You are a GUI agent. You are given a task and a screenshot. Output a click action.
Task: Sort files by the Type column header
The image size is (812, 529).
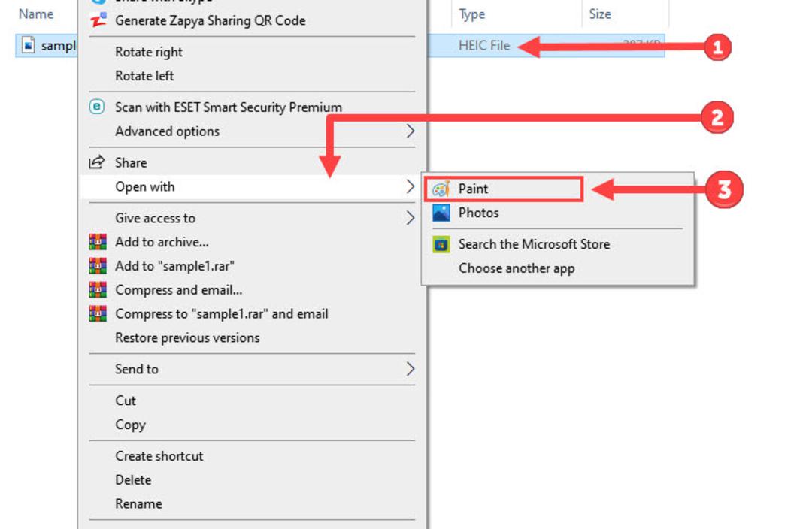coord(471,14)
